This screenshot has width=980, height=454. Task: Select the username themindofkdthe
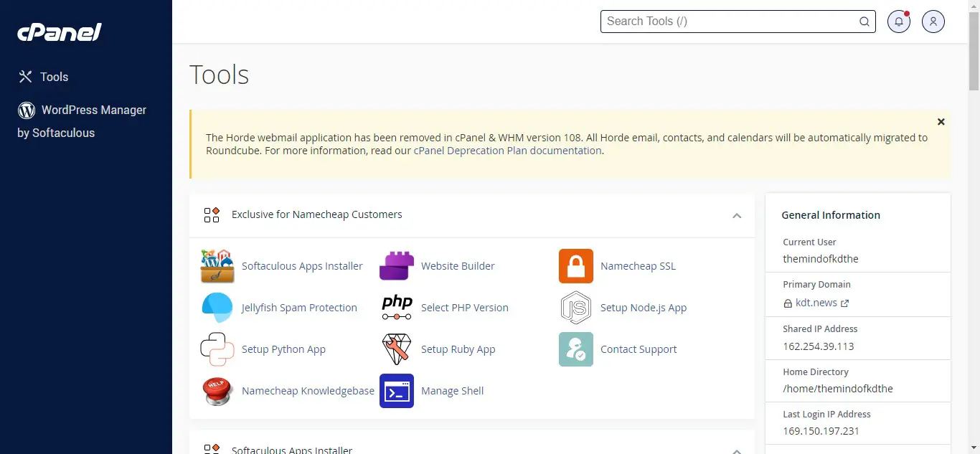(x=820, y=259)
